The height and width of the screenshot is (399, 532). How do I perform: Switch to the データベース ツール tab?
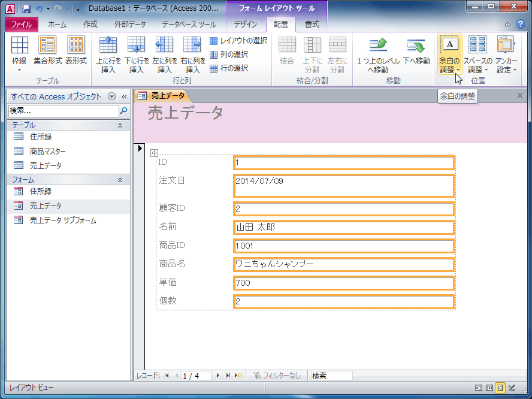[x=189, y=25]
